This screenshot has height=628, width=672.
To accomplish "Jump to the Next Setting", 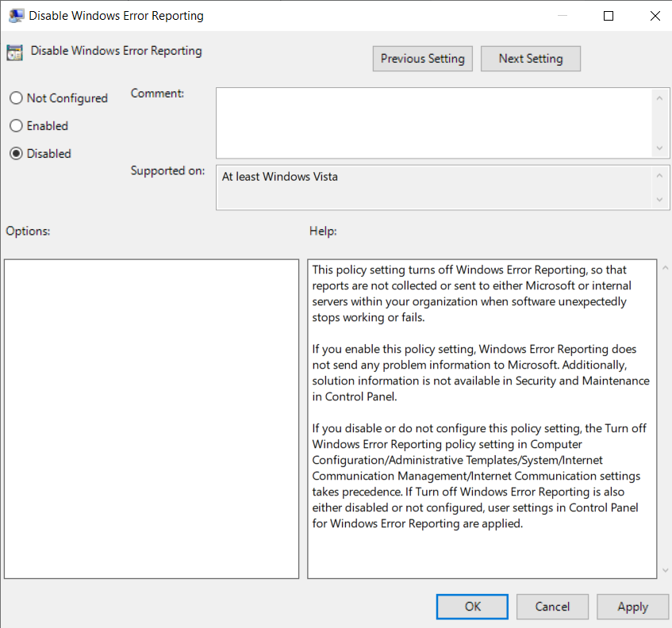I will pos(530,59).
